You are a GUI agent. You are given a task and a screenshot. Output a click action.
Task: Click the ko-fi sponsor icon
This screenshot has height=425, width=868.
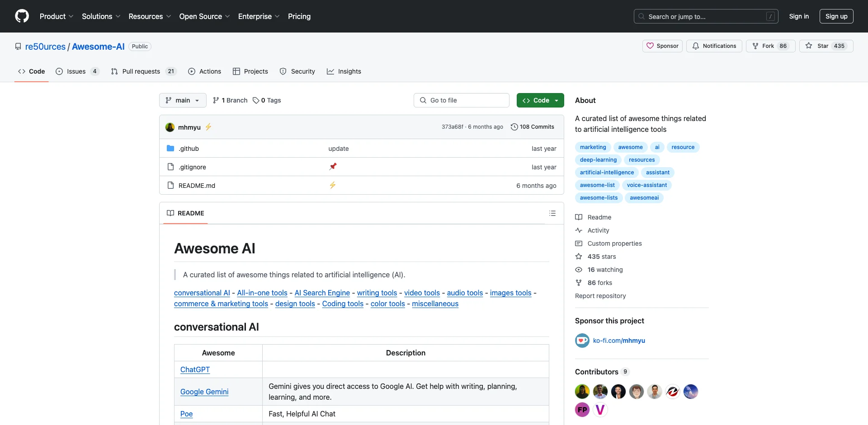tap(582, 341)
